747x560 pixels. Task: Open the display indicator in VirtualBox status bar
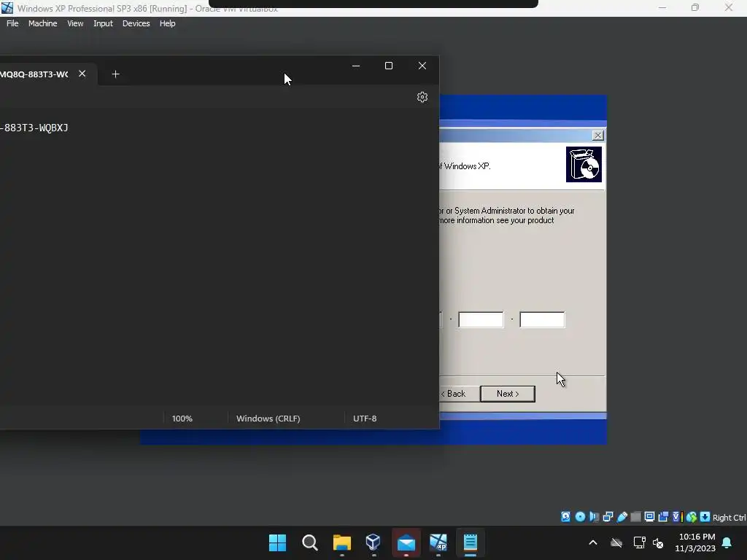point(649,517)
